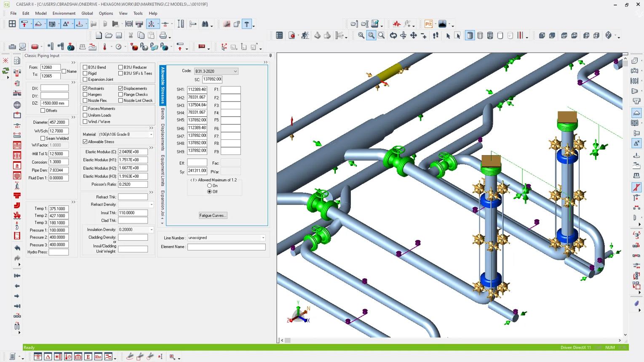Click the Print icon
Image resolution: width=644 pixels, height=362 pixels.
point(163,36)
